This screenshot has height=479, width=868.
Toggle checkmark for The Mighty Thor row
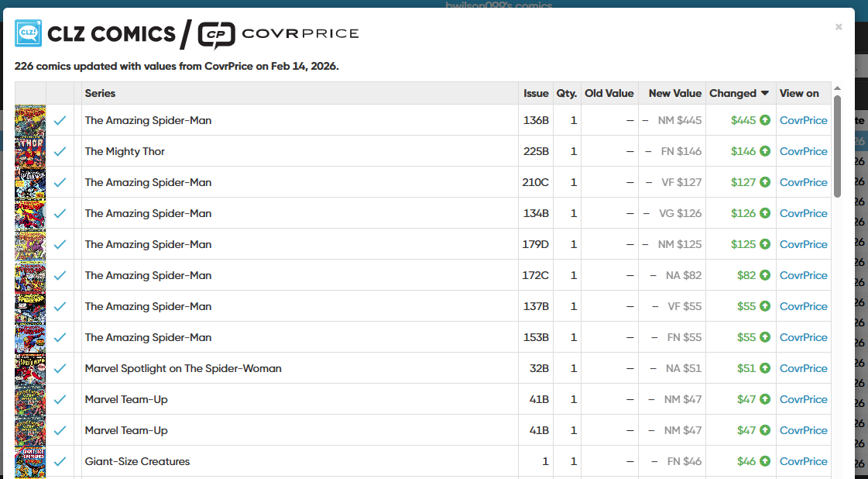tap(60, 151)
